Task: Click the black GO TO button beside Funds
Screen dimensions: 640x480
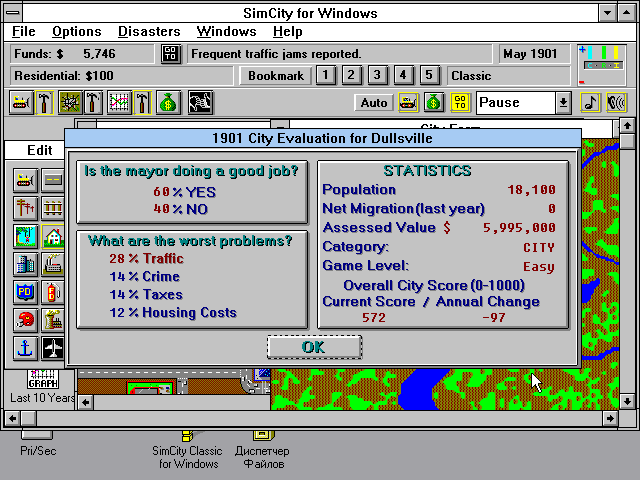Action: 171,54
